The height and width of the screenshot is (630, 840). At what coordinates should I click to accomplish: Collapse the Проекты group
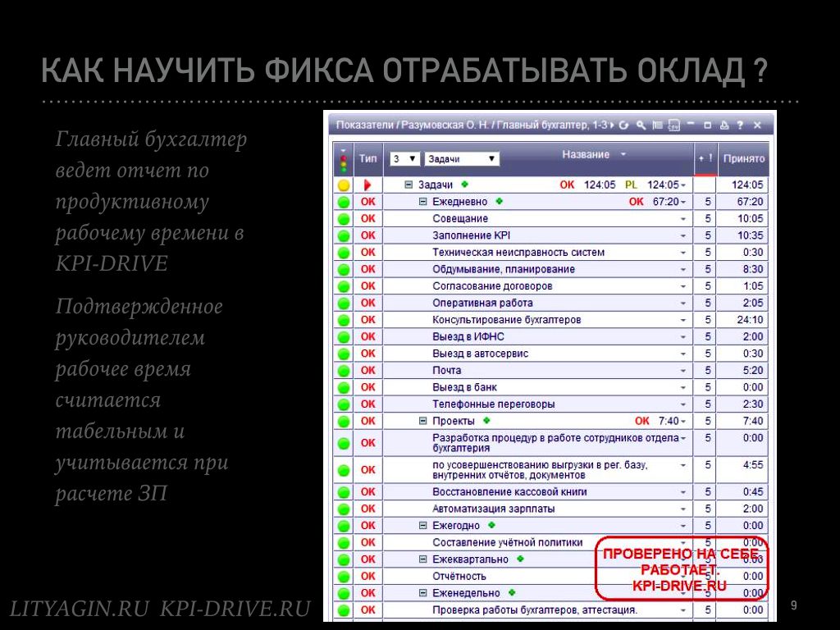[422, 421]
